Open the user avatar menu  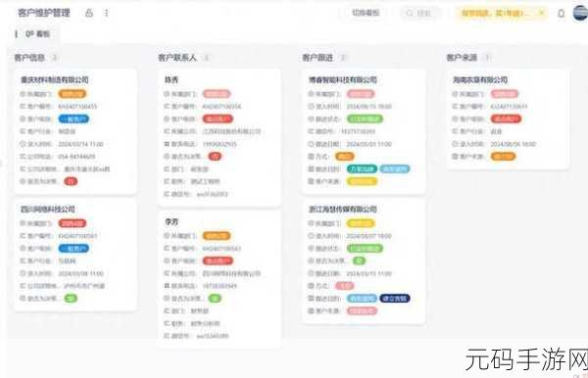[581, 13]
